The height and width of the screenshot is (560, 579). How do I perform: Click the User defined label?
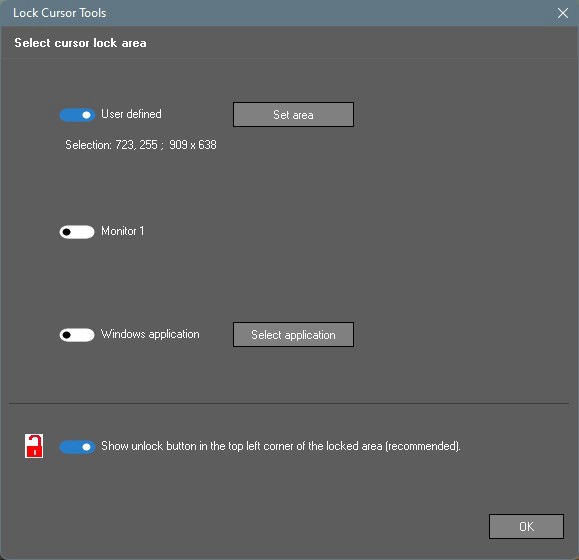tap(131, 114)
